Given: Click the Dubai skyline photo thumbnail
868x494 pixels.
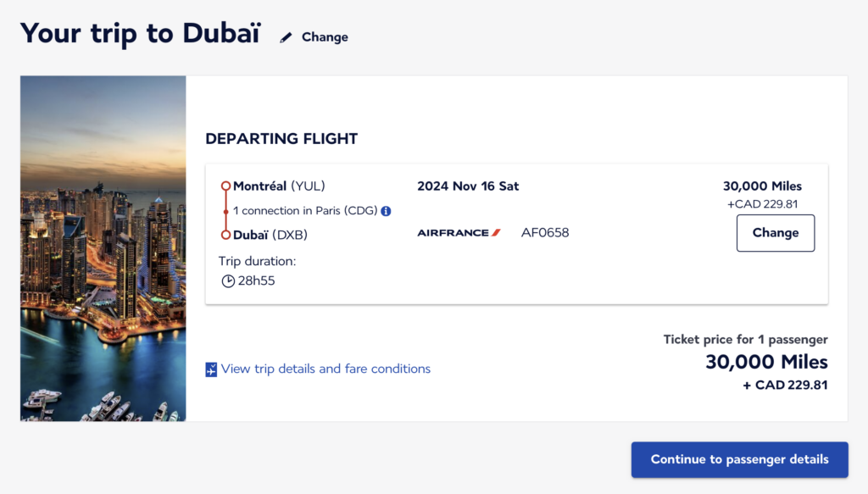Looking at the screenshot, I should (103, 249).
